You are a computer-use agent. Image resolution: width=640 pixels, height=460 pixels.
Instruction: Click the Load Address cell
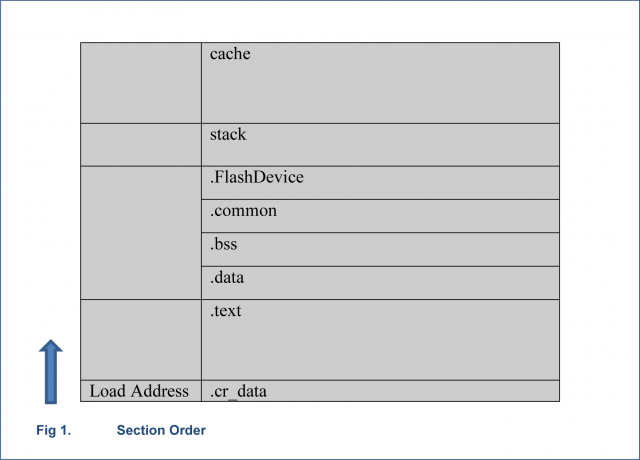pos(140,391)
